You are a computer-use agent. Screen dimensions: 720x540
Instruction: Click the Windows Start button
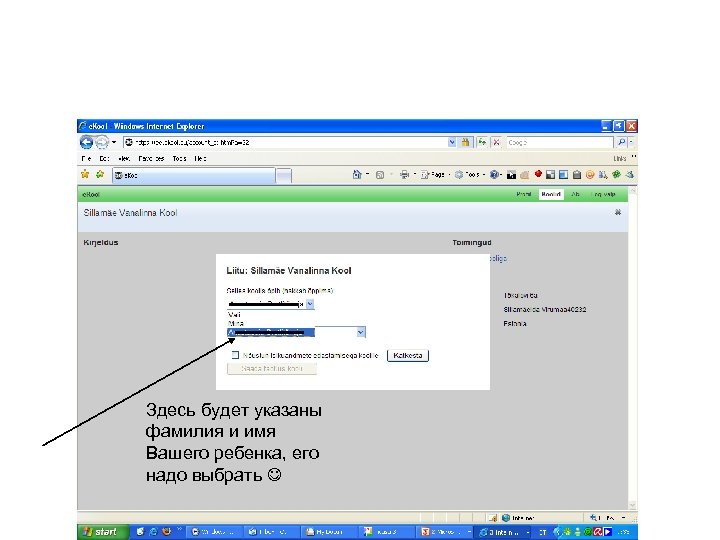point(103,532)
